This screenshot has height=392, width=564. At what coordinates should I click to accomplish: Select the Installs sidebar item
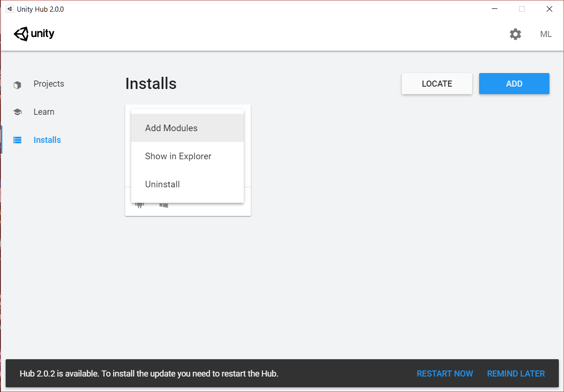47,140
